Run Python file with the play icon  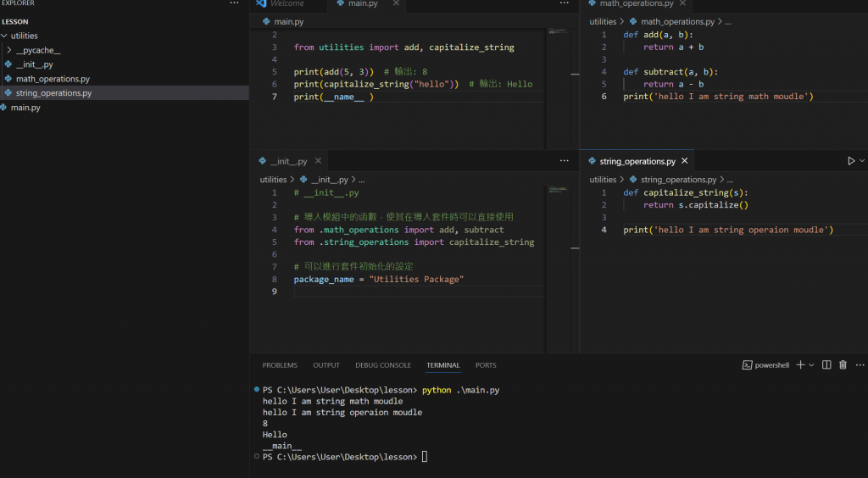(x=851, y=161)
